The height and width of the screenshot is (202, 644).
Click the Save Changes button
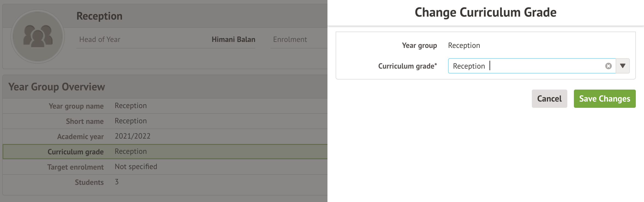[x=604, y=99]
